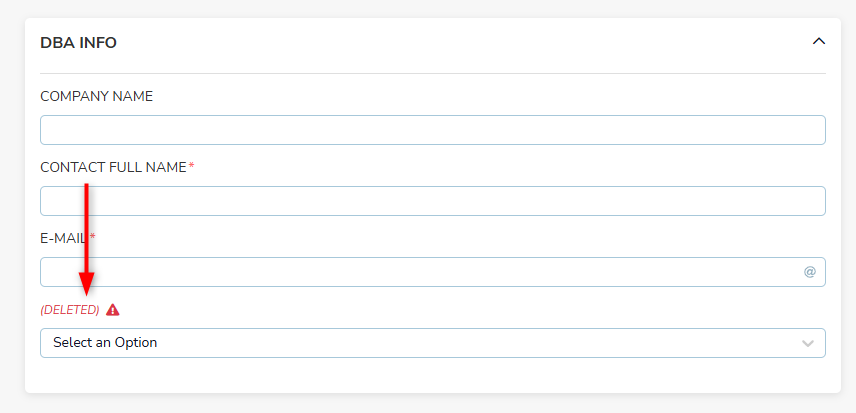856x413 pixels.
Task: Click the red asterisk beside E-mail
Action: point(92,237)
